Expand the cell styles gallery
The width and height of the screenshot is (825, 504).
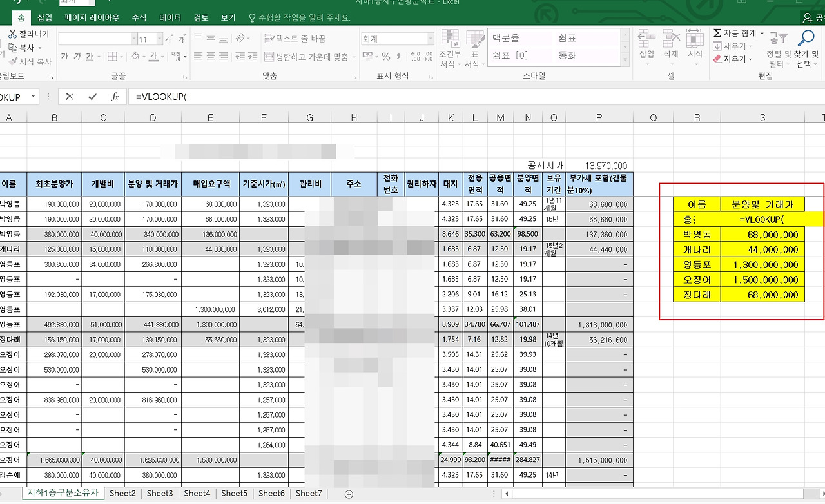click(x=625, y=61)
